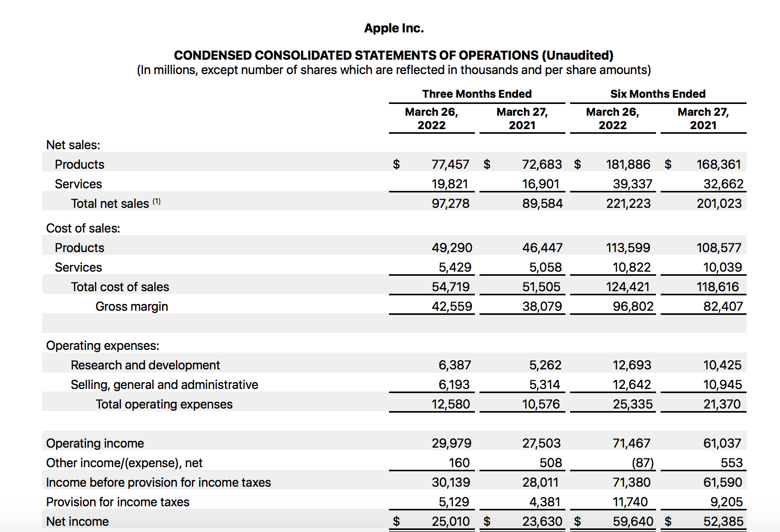Image resolution: width=780 pixels, height=532 pixels.
Task: Click the 'Three Months Ended' column header
Action: [x=477, y=94]
